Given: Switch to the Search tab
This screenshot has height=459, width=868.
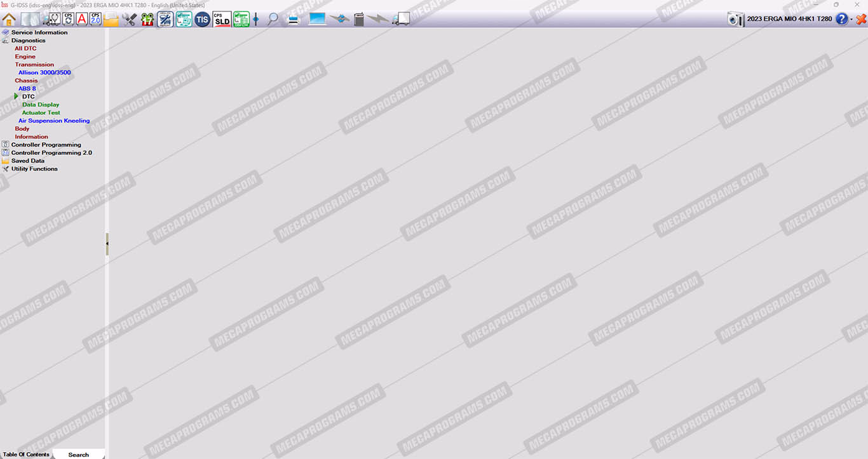Looking at the screenshot, I should (79, 455).
